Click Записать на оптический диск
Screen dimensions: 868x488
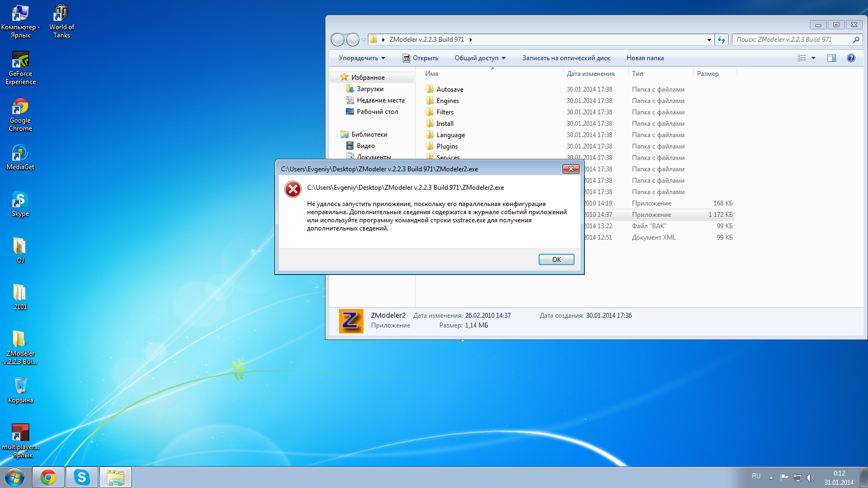(566, 58)
